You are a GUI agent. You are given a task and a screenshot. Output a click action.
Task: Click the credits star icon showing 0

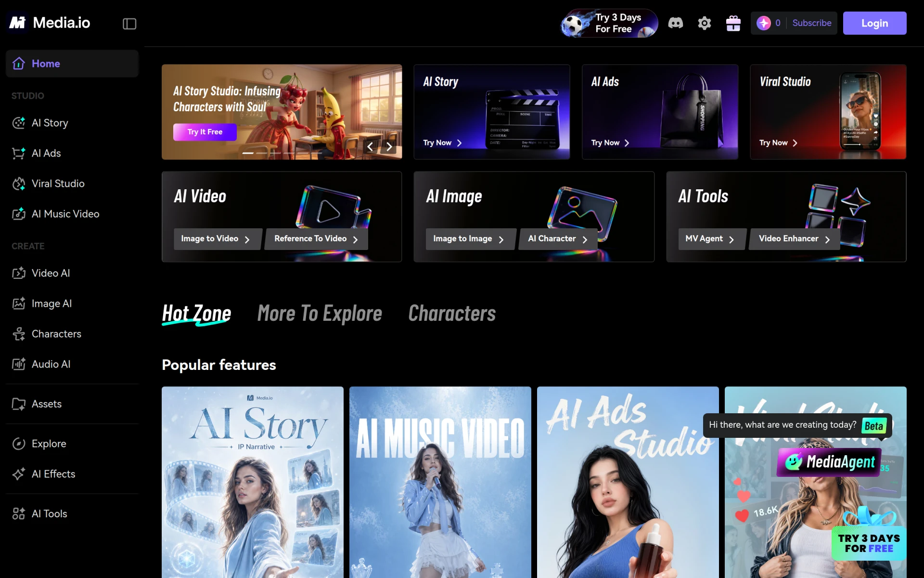[764, 23]
